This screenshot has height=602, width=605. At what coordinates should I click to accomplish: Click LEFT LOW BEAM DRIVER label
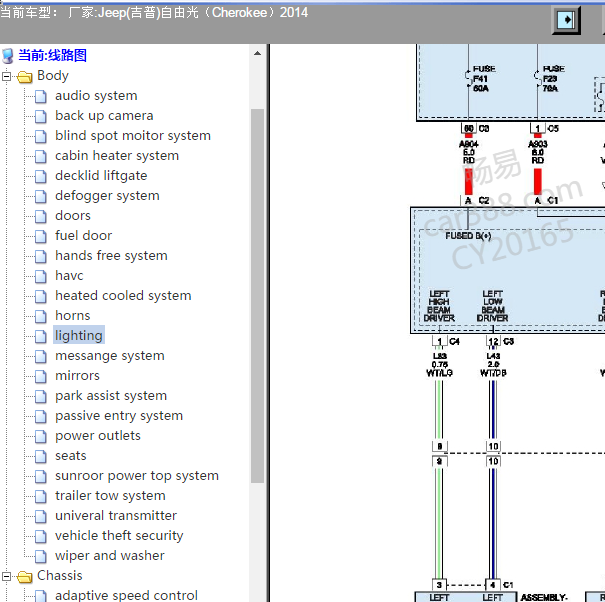[492, 306]
